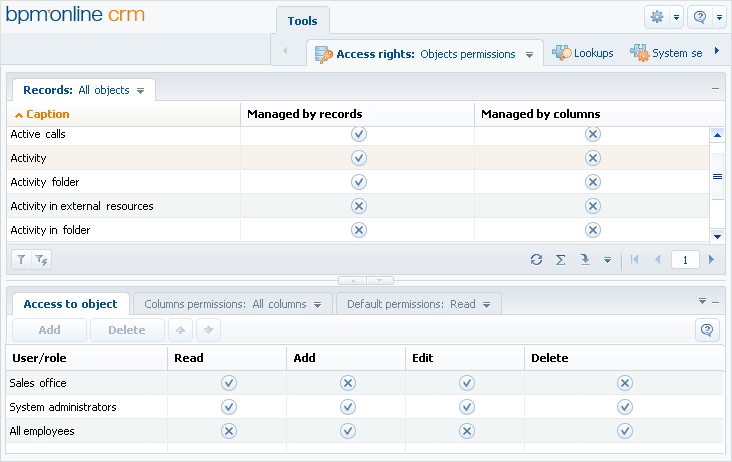Toggle Managed by records for Activity folder
This screenshot has height=462, width=732.
click(x=359, y=182)
